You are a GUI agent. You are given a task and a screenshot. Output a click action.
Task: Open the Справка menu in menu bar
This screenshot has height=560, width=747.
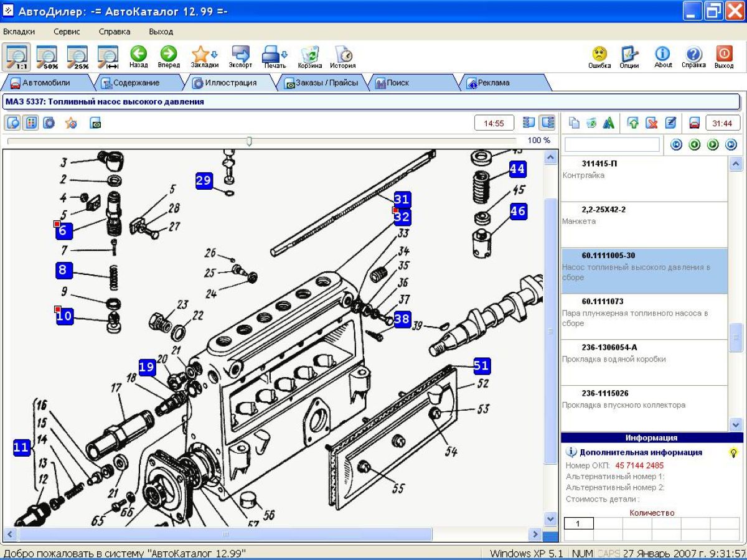click(115, 32)
